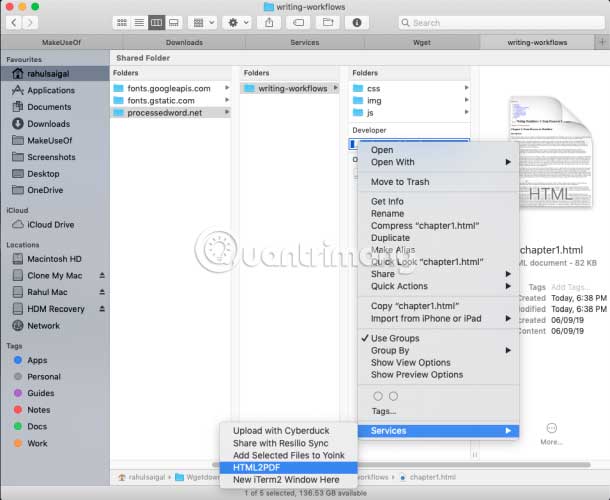The height and width of the screenshot is (500, 610).
Task: Eject the Clone My Mac volume
Action: tap(102, 275)
